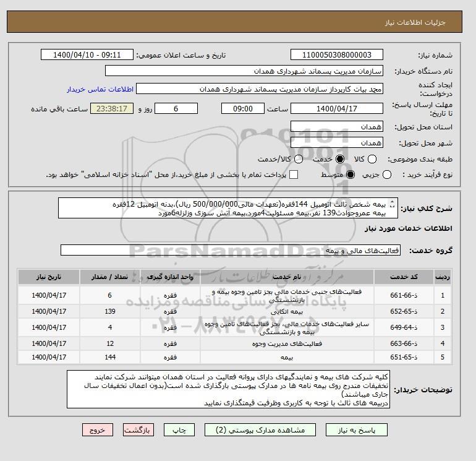Click the گروه خدمت field فعالیت‌های مالی و بیمه
This screenshot has height=461, width=476.
(x=231, y=250)
